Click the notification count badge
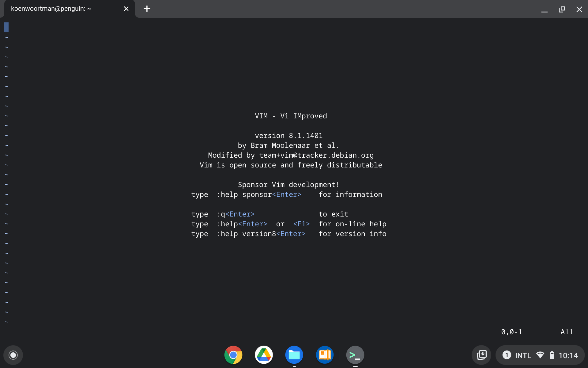This screenshot has height=368, width=588. [507, 355]
